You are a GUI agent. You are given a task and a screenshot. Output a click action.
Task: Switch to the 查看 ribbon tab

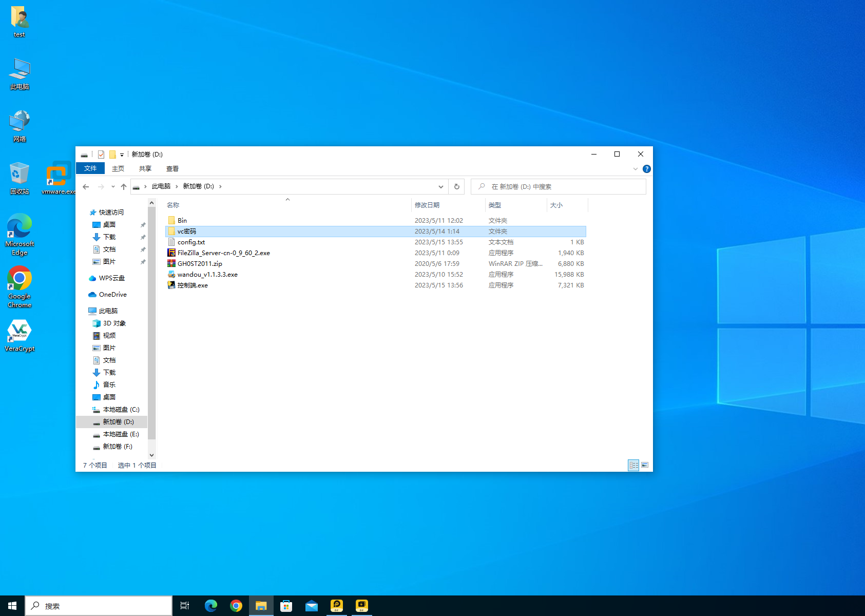pyautogui.click(x=172, y=168)
